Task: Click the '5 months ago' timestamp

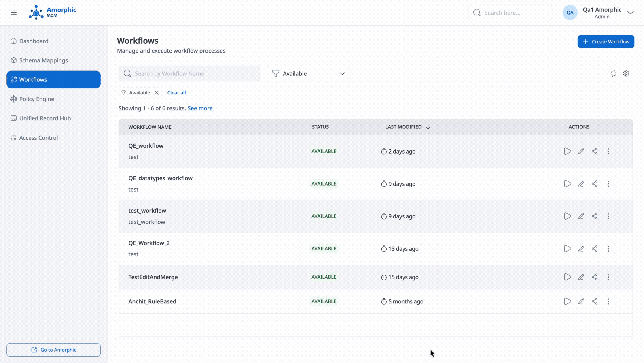Action: [406, 302]
